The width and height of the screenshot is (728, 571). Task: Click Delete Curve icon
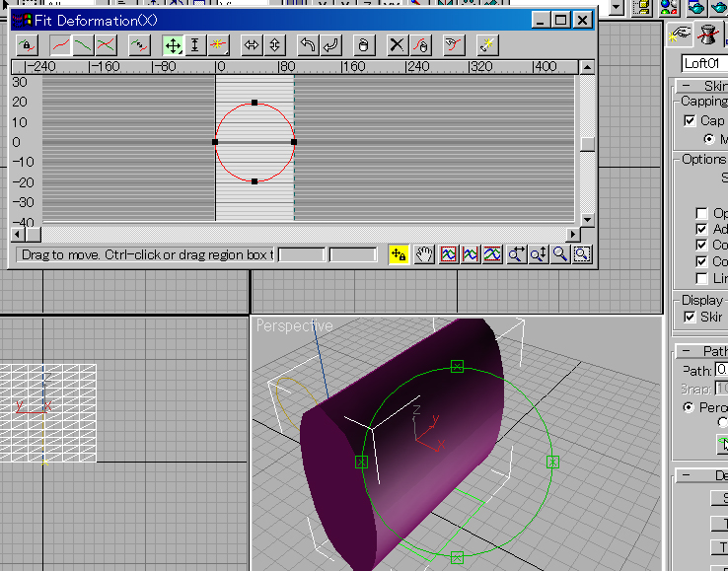click(x=420, y=45)
